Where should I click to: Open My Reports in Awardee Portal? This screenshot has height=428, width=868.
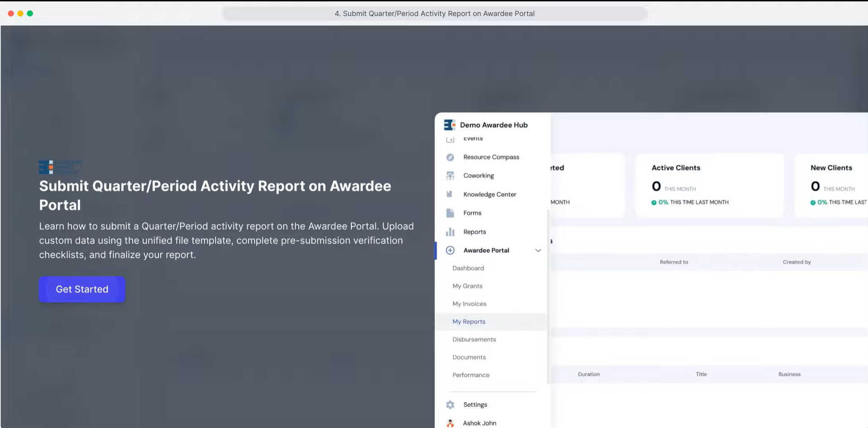tap(469, 322)
